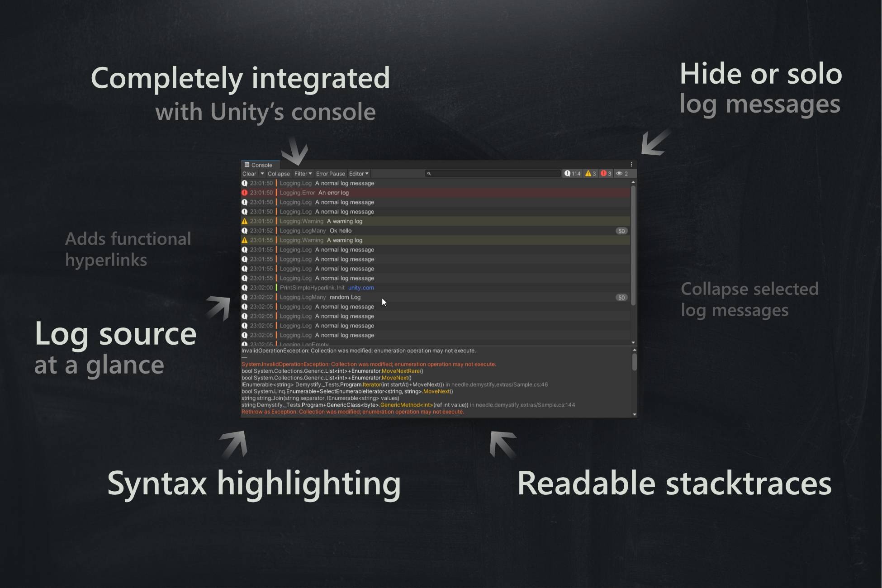Click the console search field
Image resolution: width=882 pixels, height=588 pixels.
pyautogui.click(x=493, y=174)
